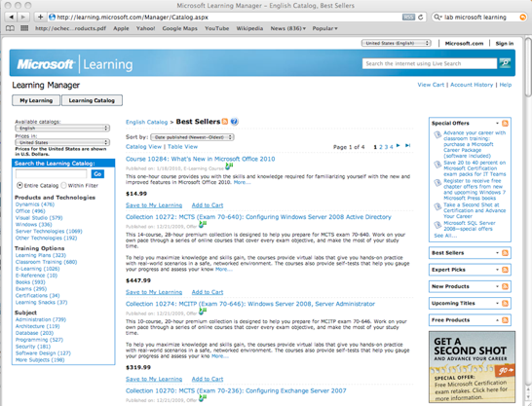Open the Sort by dropdown

[192, 137]
